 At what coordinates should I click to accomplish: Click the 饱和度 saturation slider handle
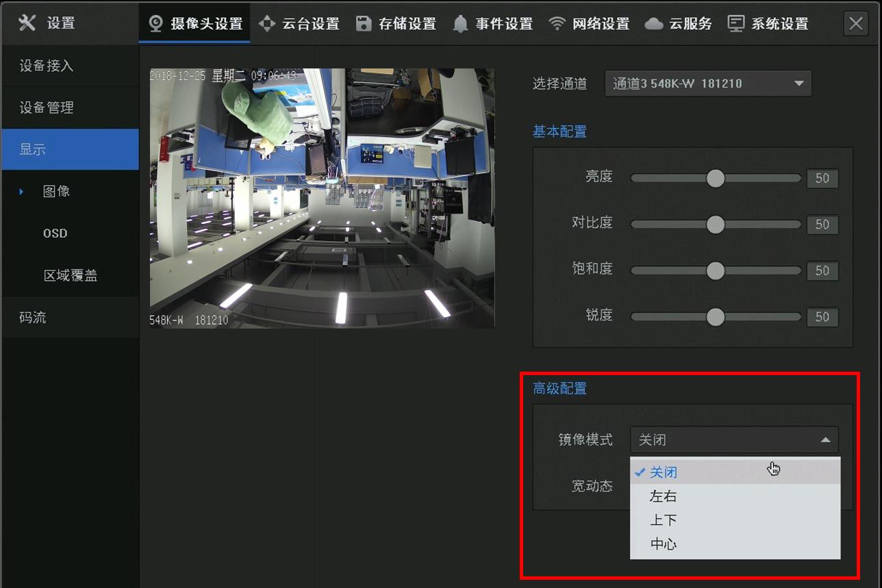tap(715, 270)
